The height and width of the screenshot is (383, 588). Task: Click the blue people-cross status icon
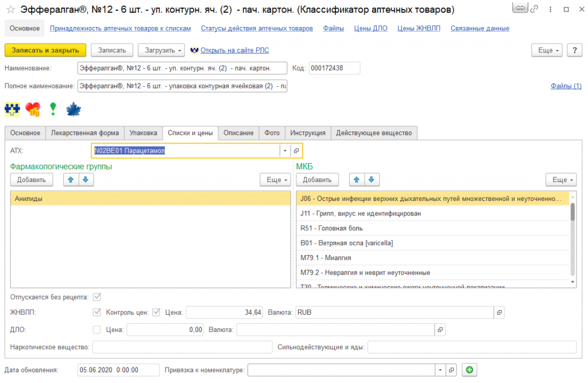[13, 109]
